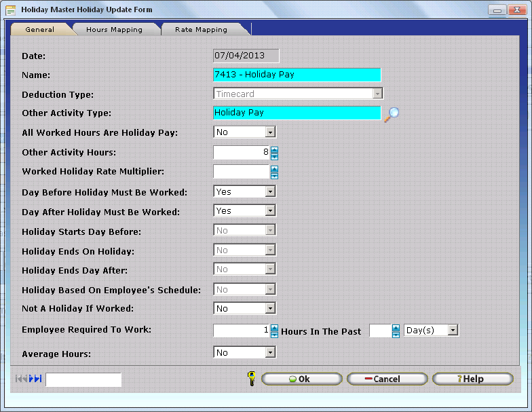Screen dimensions: 532x412
Task: Expand Day Before Holiday Must Be Worked dropdown
Action: [270, 192]
